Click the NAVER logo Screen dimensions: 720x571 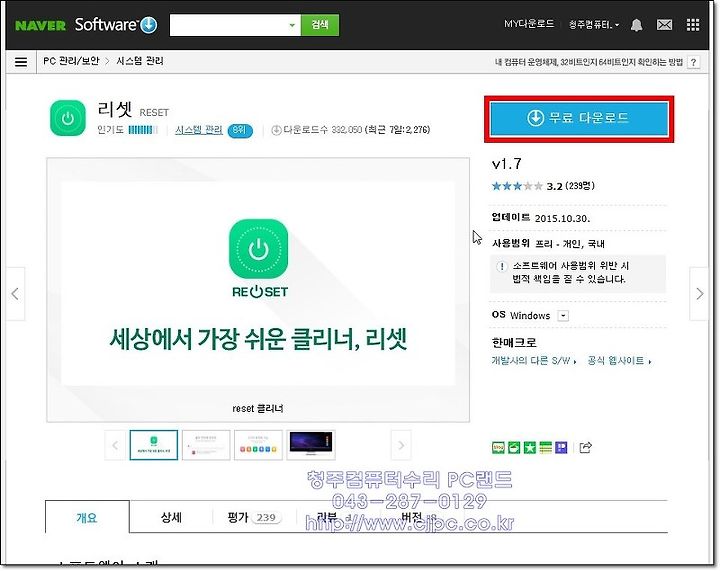[40, 25]
